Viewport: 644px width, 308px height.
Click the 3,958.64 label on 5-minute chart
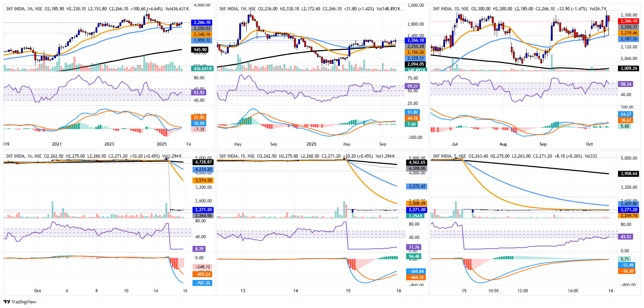tap(629, 174)
